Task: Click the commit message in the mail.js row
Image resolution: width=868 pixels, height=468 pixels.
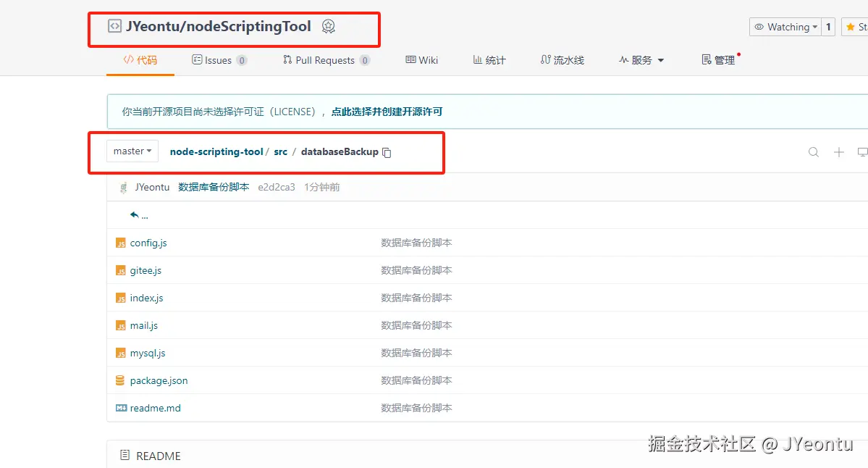Action: [x=416, y=326]
